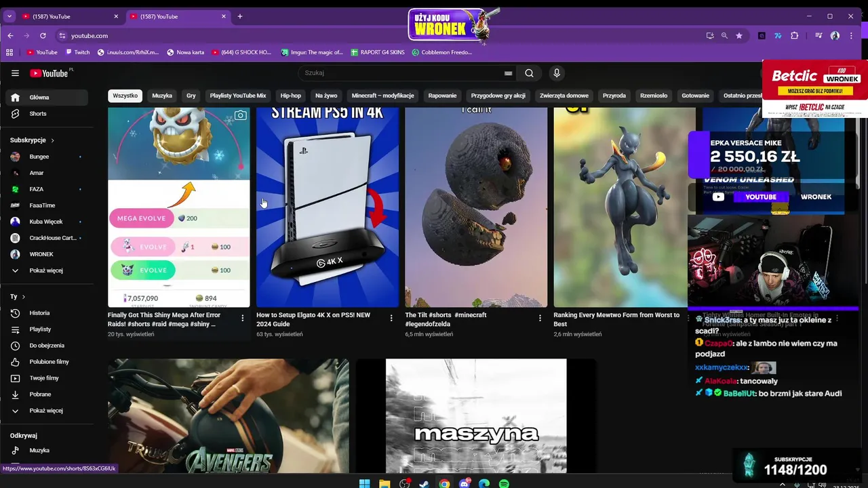Click install app icon in address bar
This screenshot has width=868, height=488.
tap(709, 35)
